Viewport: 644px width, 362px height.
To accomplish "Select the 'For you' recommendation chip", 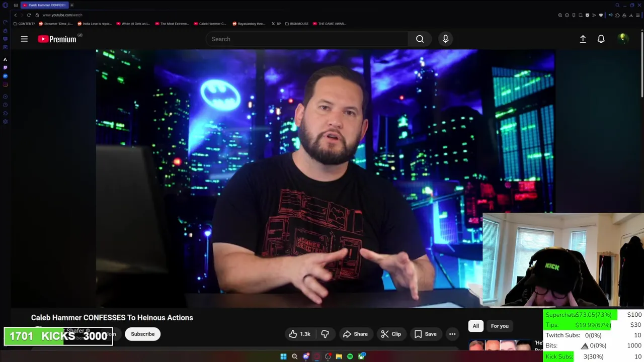I will click(500, 326).
